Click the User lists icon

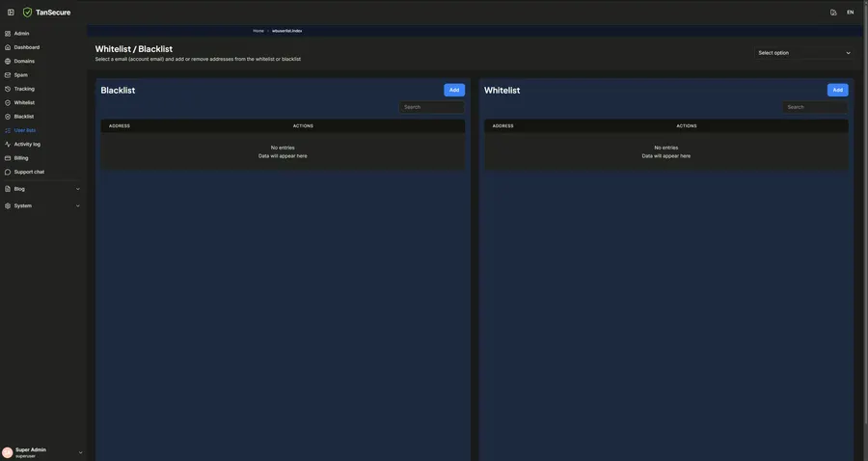[8, 130]
